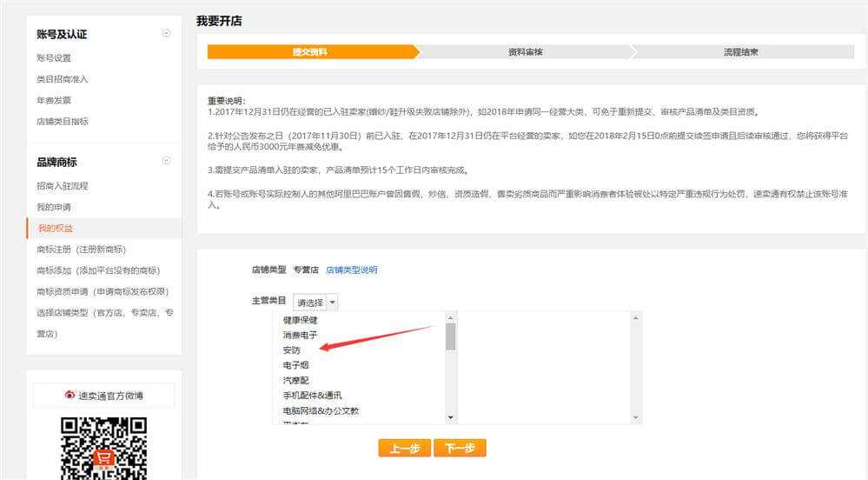Select 安防 from the category list
The height and width of the screenshot is (480, 868).
pos(291,350)
